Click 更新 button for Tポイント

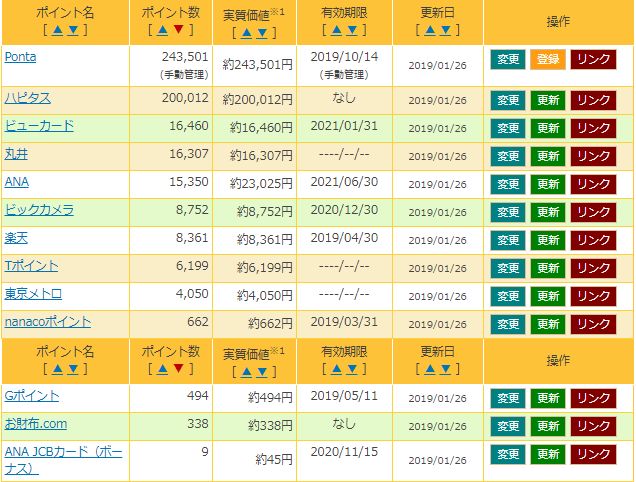click(548, 269)
